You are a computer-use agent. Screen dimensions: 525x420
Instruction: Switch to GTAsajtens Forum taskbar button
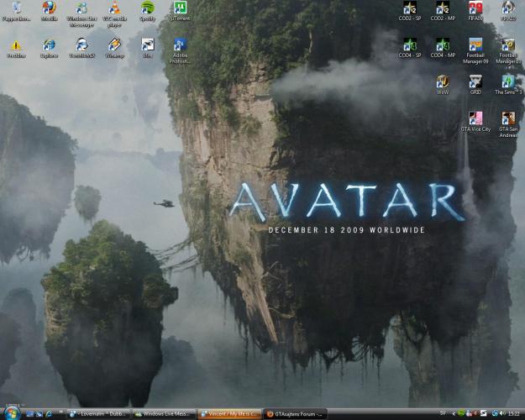tap(295, 414)
